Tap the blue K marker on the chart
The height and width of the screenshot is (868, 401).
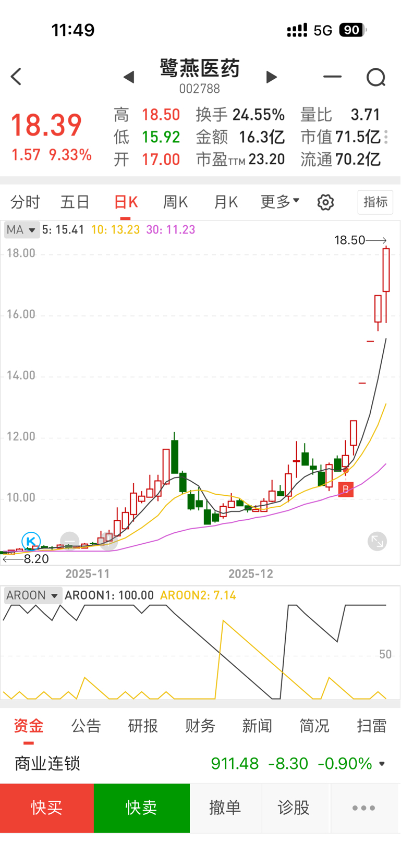click(x=31, y=541)
